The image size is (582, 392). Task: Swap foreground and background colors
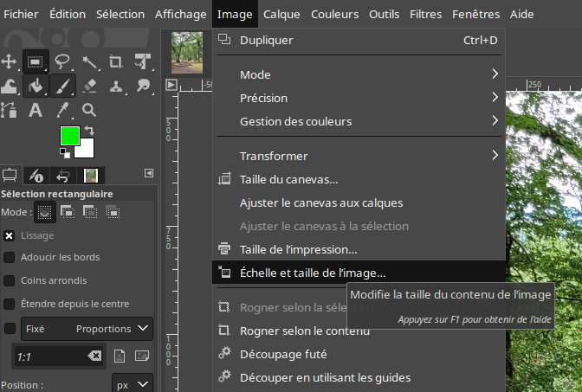(87, 131)
